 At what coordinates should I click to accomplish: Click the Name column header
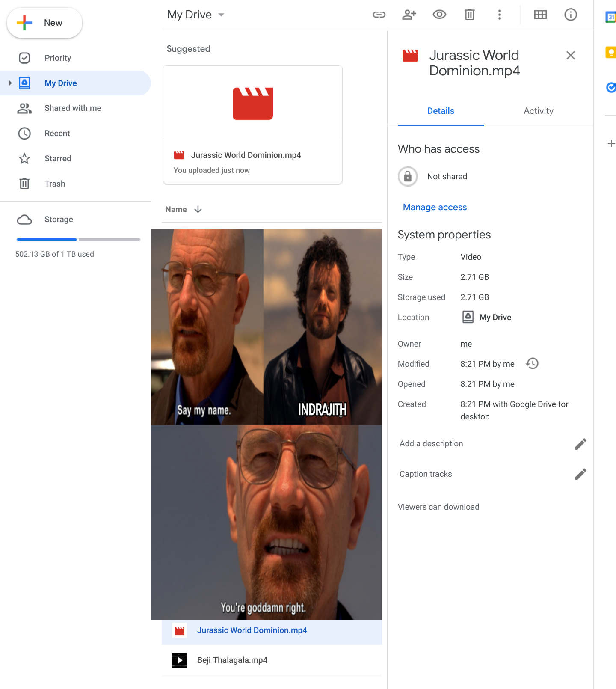coord(176,210)
